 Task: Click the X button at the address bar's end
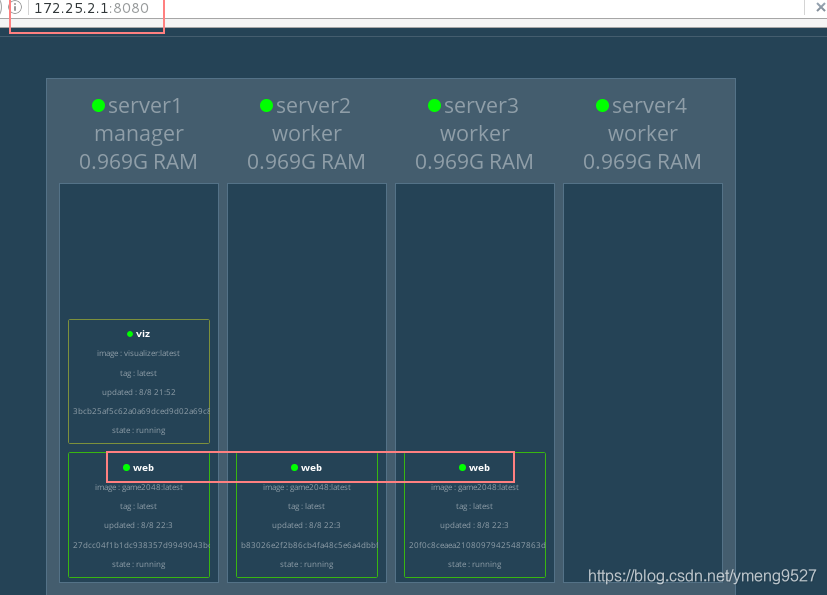coord(821,7)
